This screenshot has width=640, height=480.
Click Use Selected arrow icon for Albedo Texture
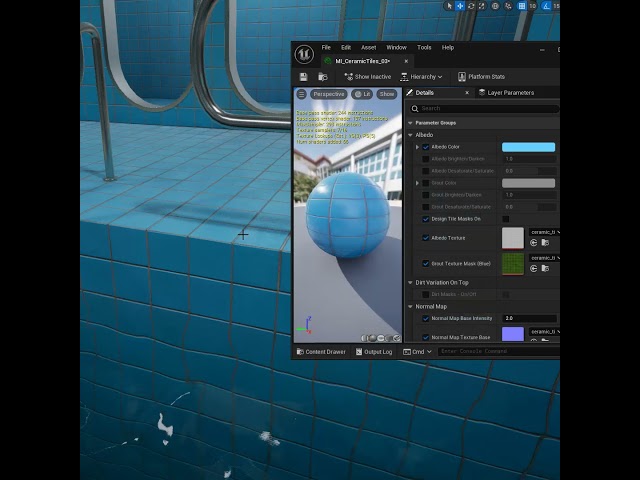pos(533,243)
